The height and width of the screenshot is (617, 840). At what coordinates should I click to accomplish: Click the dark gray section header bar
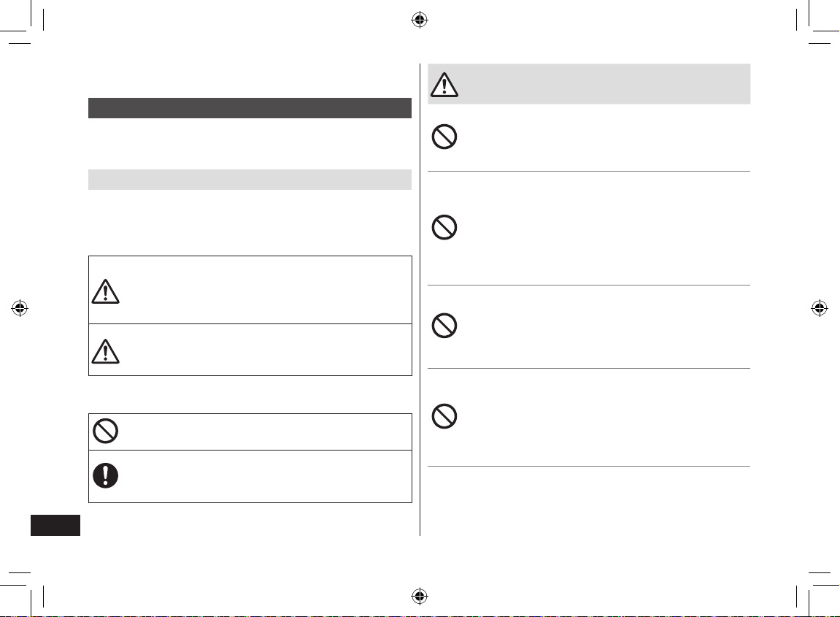pos(250,108)
